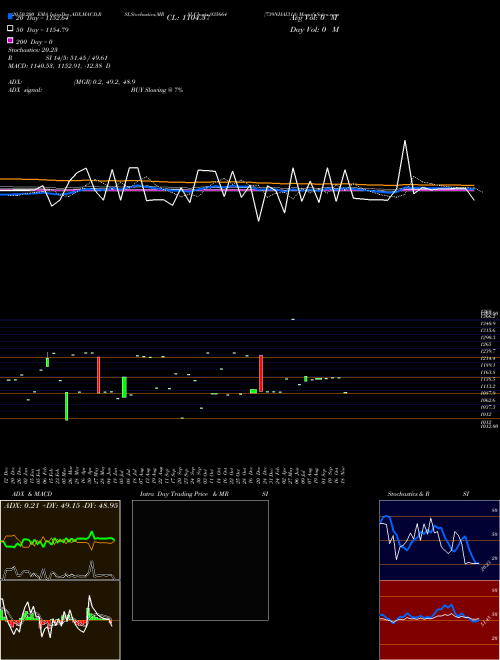Screen dimensions: 500x660
Task: Click the first tall red candlestick
Action: coord(98,375)
